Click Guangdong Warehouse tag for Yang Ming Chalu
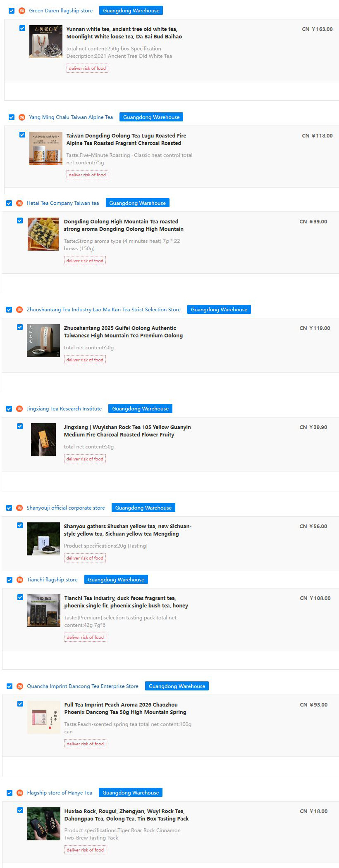This screenshot has height=868, width=339. (x=151, y=117)
